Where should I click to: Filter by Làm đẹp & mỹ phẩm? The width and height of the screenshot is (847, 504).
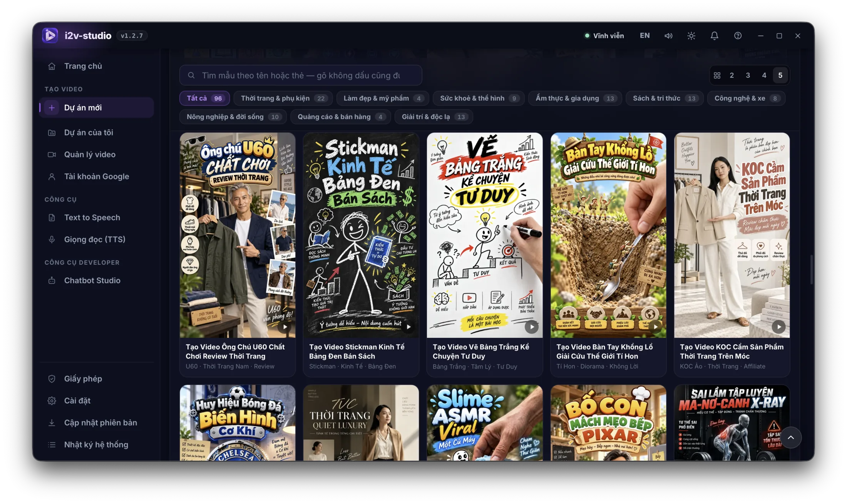point(383,98)
